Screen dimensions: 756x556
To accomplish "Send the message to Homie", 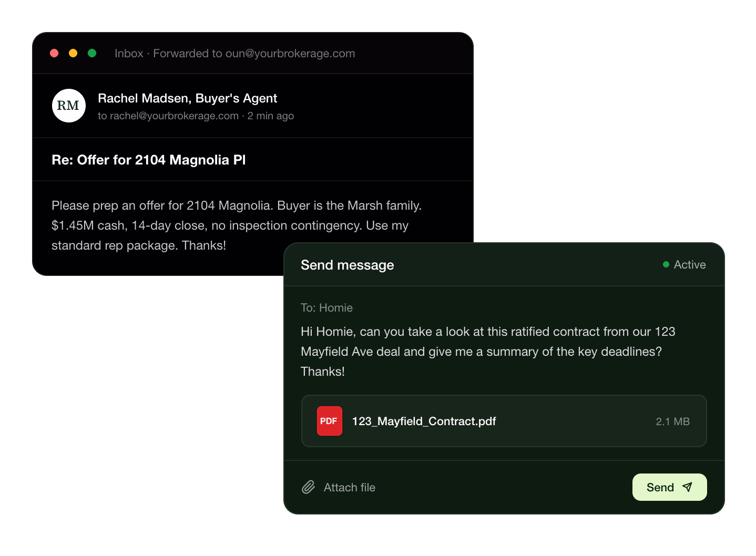I will tap(669, 487).
